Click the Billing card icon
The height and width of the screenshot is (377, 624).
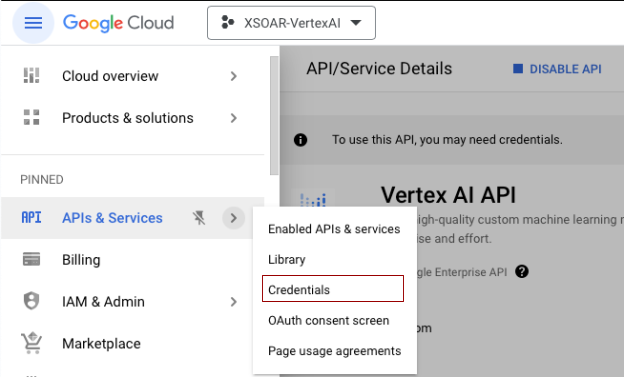pyautogui.click(x=31, y=260)
